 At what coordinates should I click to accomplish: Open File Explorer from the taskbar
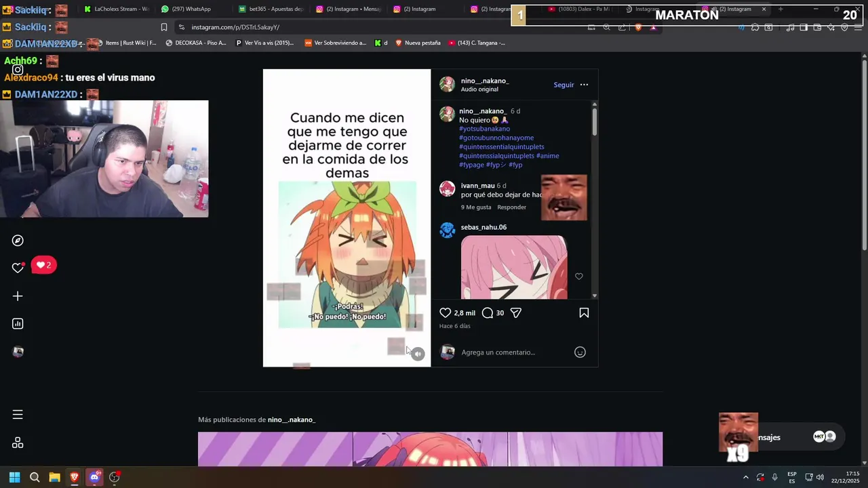(54, 477)
